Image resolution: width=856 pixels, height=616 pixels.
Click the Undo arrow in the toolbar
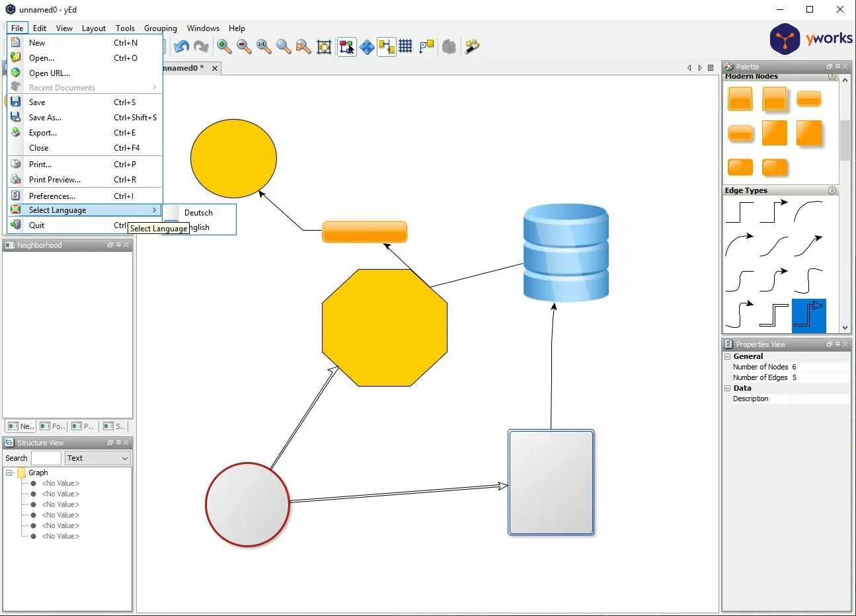pyautogui.click(x=181, y=46)
